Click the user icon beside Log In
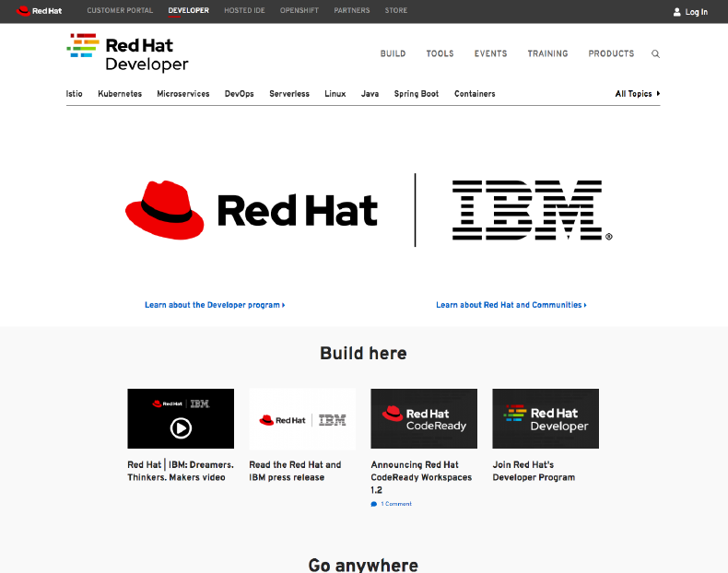This screenshot has width=728, height=573. point(677,12)
